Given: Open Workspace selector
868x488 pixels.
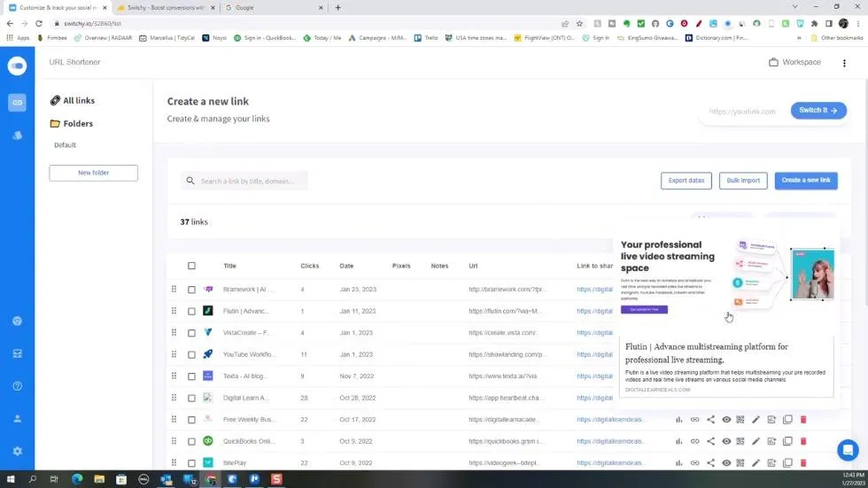Looking at the screenshot, I should (795, 62).
